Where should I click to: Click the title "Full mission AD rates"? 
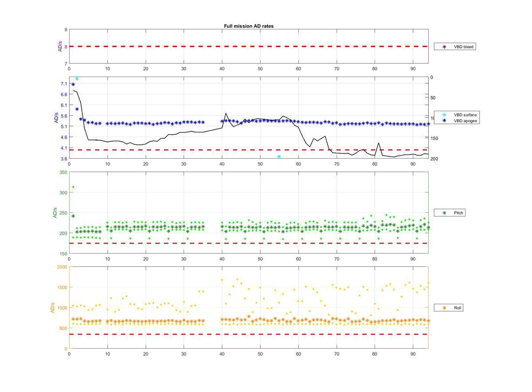pos(249,26)
